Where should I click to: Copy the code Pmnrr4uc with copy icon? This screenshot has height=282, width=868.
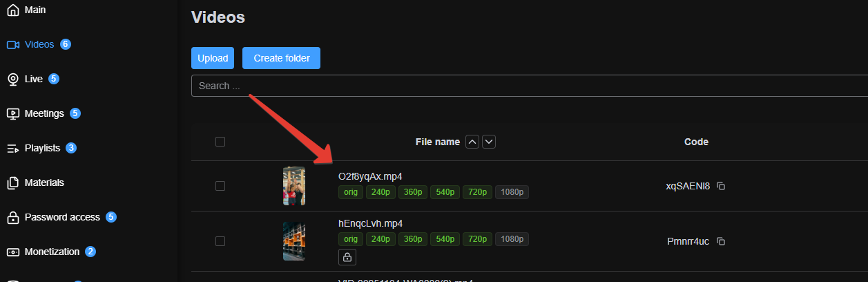(721, 241)
